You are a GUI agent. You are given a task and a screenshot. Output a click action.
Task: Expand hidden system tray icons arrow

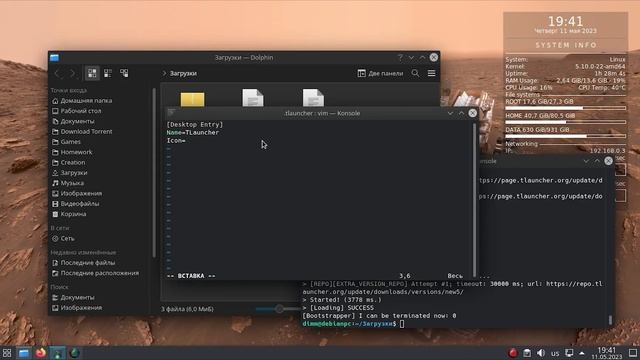point(582,353)
